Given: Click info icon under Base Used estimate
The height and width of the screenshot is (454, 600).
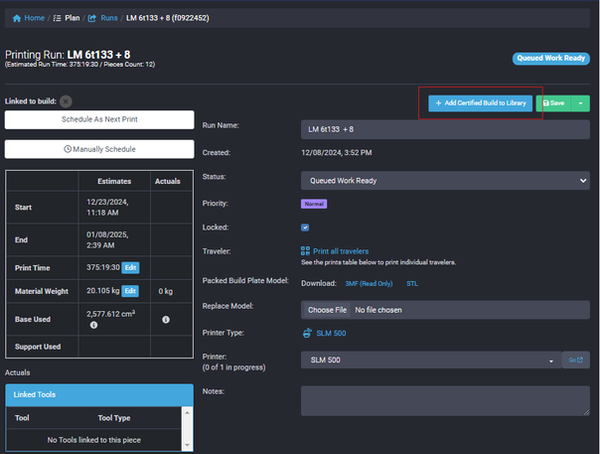Looking at the screenshot, I should click(x=94, y=325).
